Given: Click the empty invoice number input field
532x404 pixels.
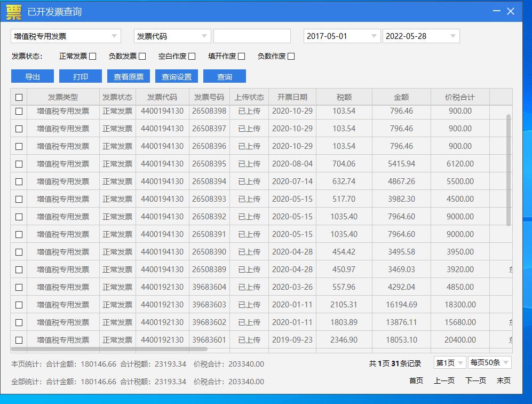Looking at the screenshot, I should 251,36.
